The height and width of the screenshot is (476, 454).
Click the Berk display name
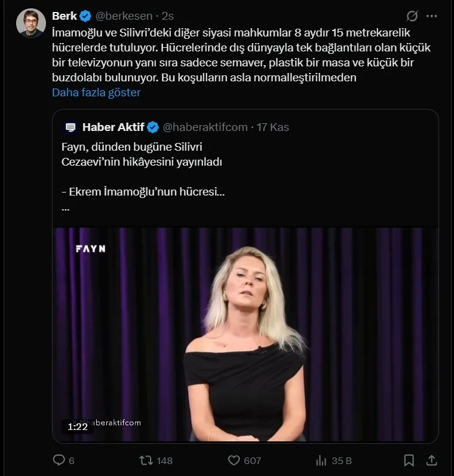65,16
